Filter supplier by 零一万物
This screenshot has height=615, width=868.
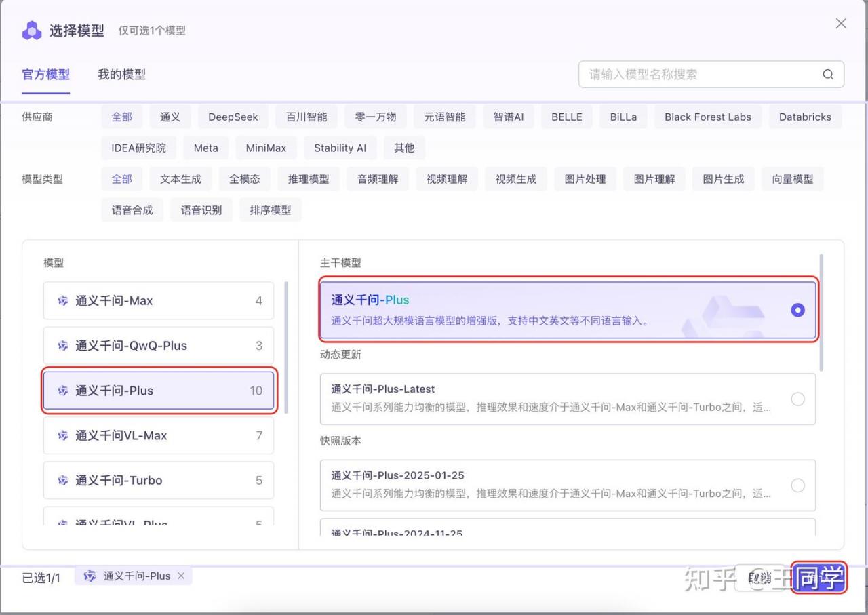[376, 117]
